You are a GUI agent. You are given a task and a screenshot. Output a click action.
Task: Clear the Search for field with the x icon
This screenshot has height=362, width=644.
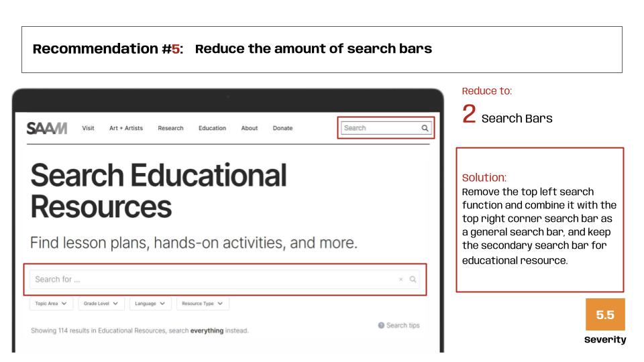400,280
